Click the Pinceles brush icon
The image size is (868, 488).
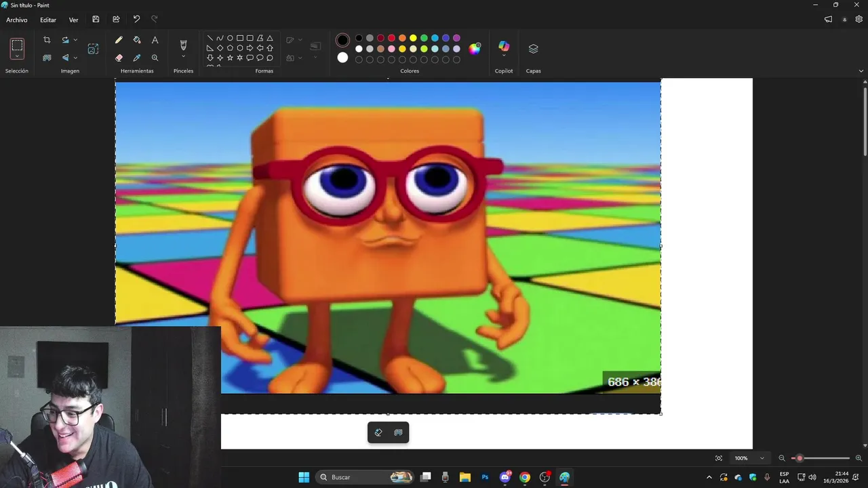coord(183,45)
